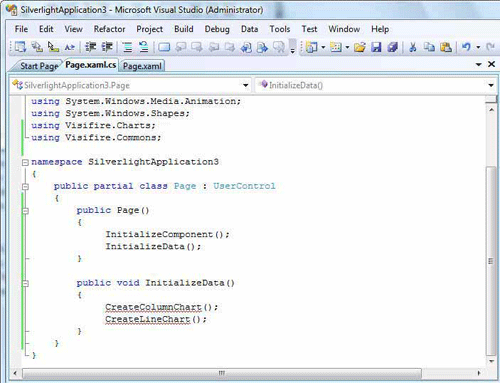Collapse the Page class outline node
Screen dimensions: 500x383
(x=25, y=187)
